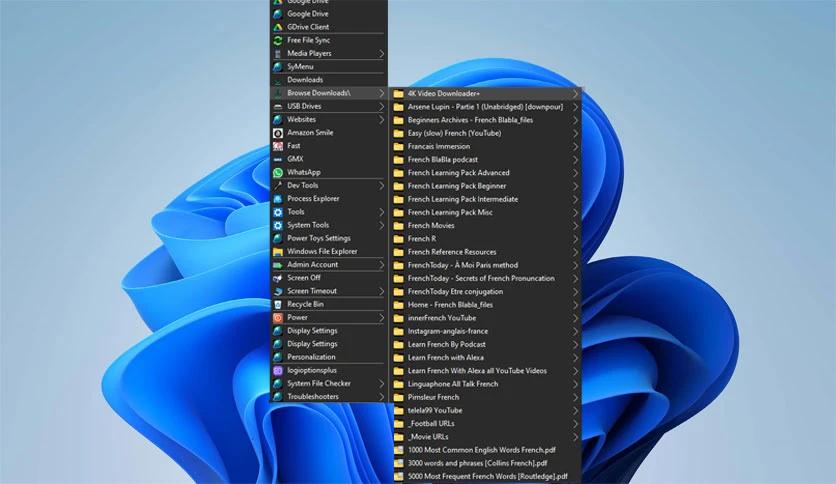Open the System Tools menu entry

click(x=329, y=225)
